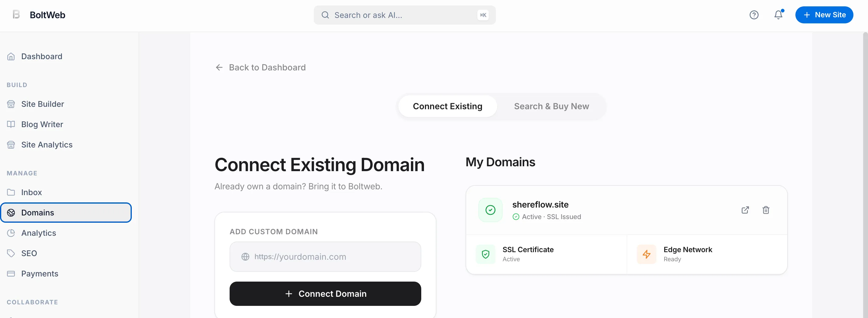The width and height of the screenshot is (868, 318).
Task: Open notifications bell icon
Action: (778, 15)
